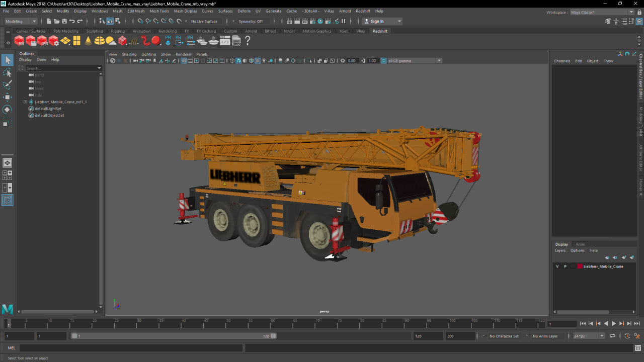Click red snake-shaped Redshift shelf icon

(x=145, y=41)
